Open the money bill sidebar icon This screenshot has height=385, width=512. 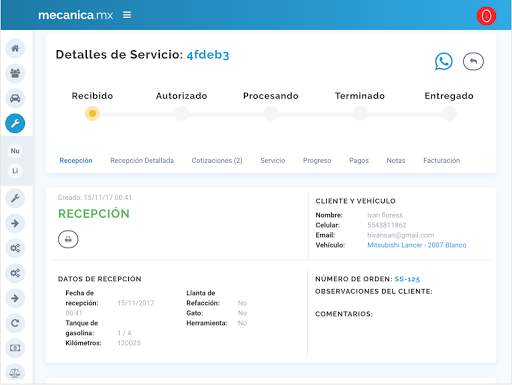point(15,348)
